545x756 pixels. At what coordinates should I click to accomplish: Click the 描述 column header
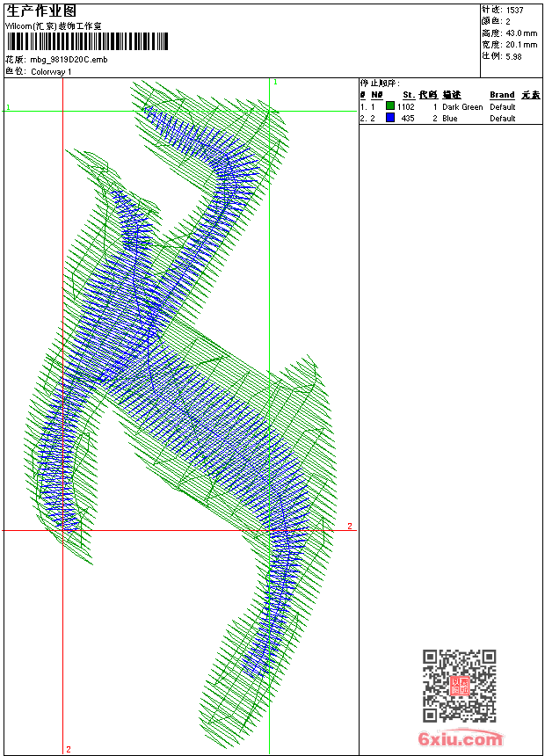[x=451, y=95]
